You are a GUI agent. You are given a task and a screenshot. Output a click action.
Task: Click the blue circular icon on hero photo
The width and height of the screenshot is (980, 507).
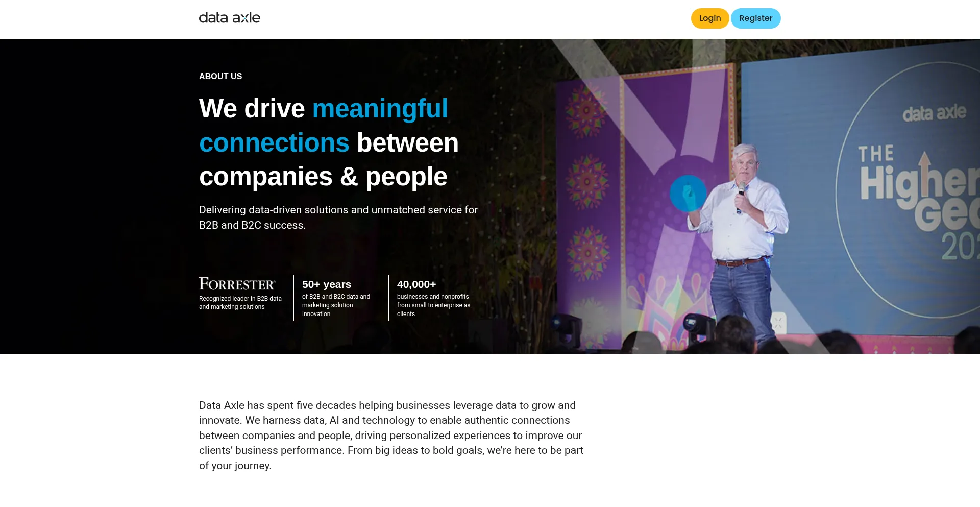pos(688,193)
